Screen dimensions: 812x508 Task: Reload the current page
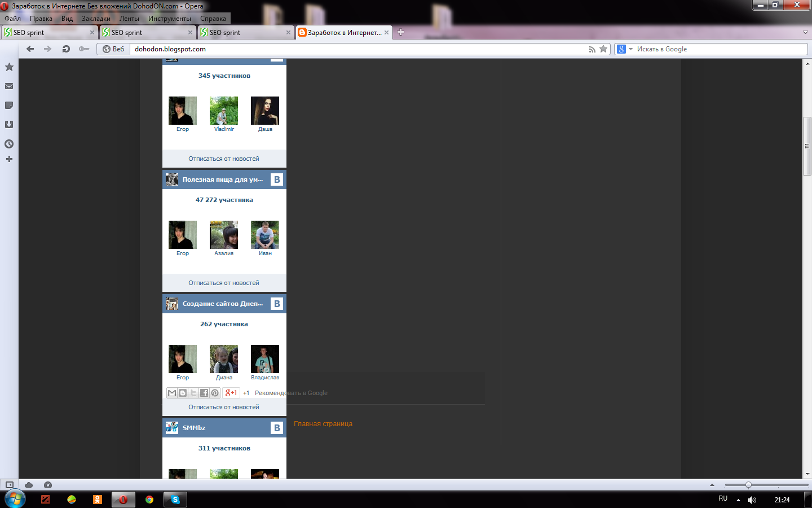pyautogui.click(x=66, y=49)
